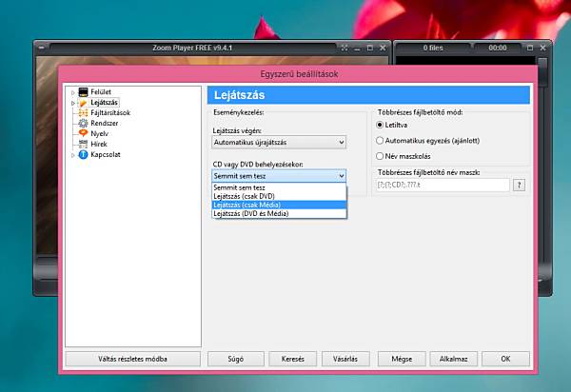Select Automatikus egyezés (ajánlott) radio button
Screen dimensions: 571x392
click(x=380, y=141)
